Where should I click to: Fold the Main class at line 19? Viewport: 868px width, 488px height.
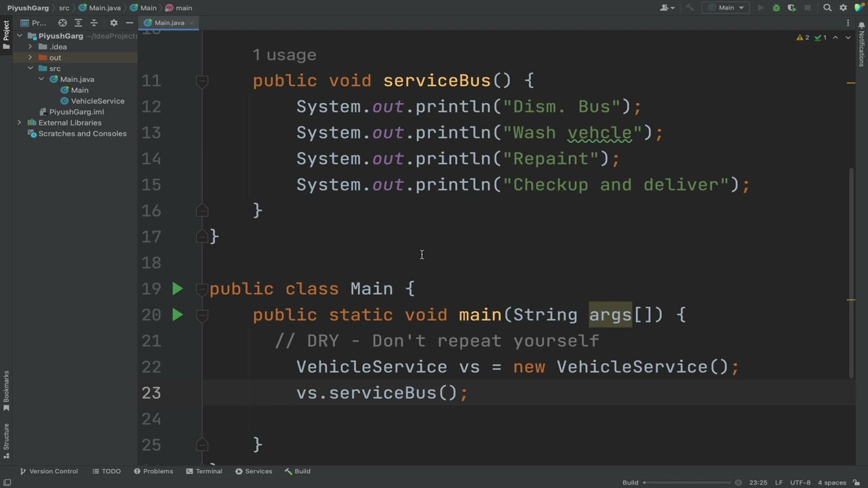202,289
